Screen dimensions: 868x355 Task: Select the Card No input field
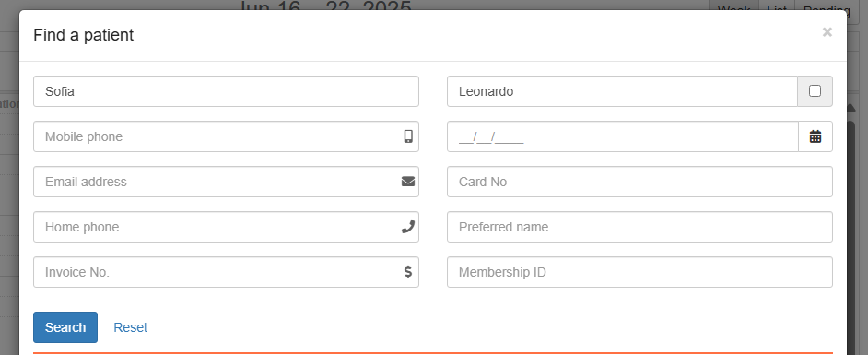point(639,182)
